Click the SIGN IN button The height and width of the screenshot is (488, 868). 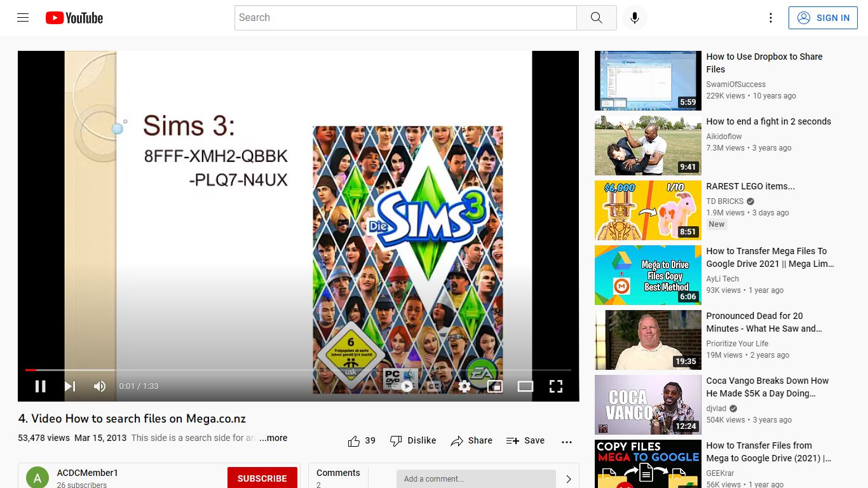(823, 18)
